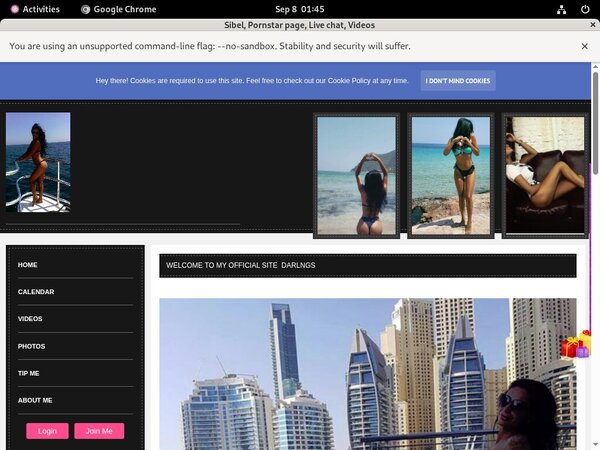This screenshot has width=600, height=450.
Task: Dismiss the unsupported flag warning bar
Action: click(x=585, y=46)
